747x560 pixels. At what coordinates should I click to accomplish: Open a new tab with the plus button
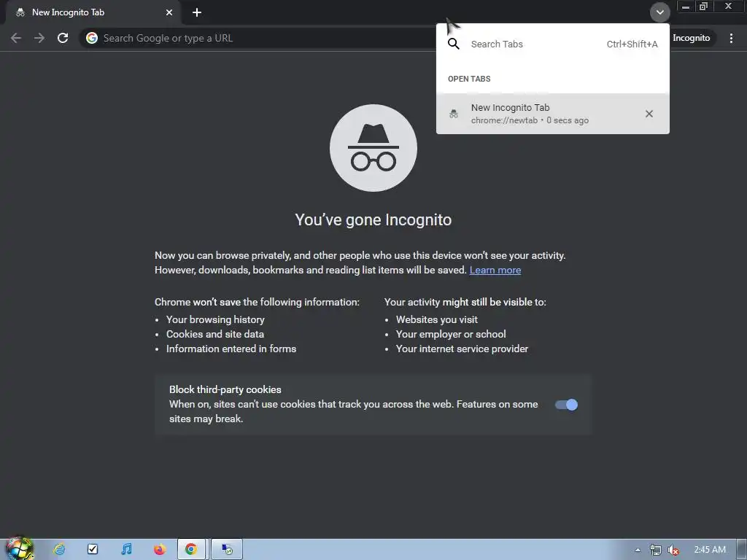197,12
